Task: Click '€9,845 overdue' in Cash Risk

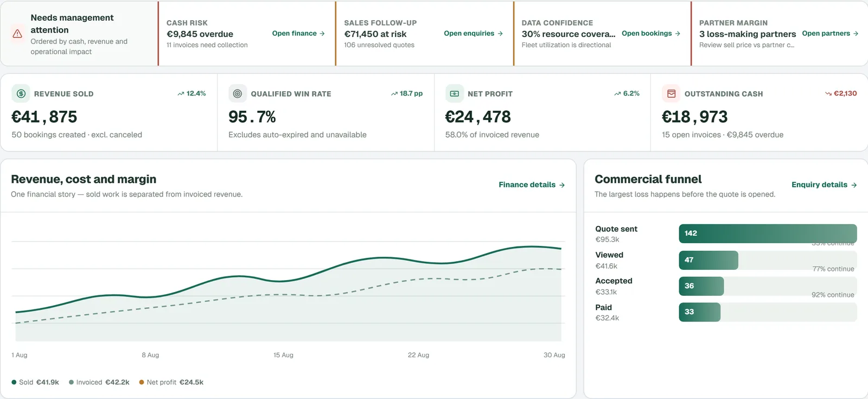Action: click(200, 34)
